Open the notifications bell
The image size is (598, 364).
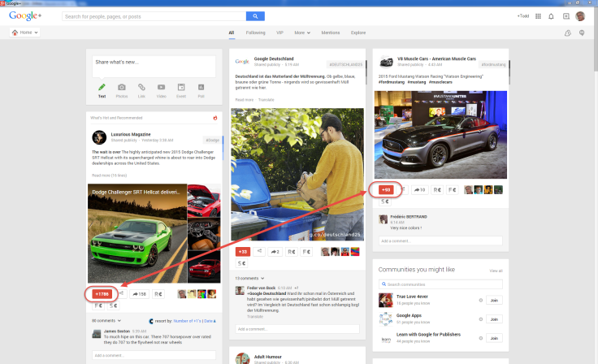[552, 15]
